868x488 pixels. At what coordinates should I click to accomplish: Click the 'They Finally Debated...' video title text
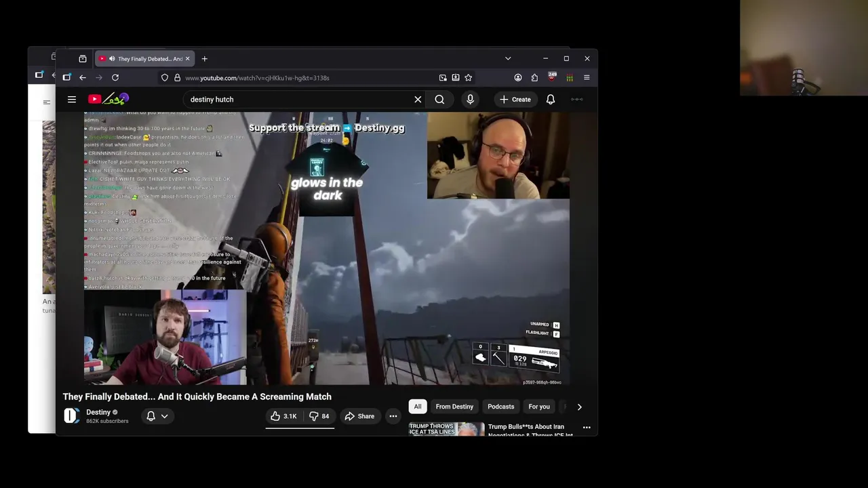tap(197, 396)
